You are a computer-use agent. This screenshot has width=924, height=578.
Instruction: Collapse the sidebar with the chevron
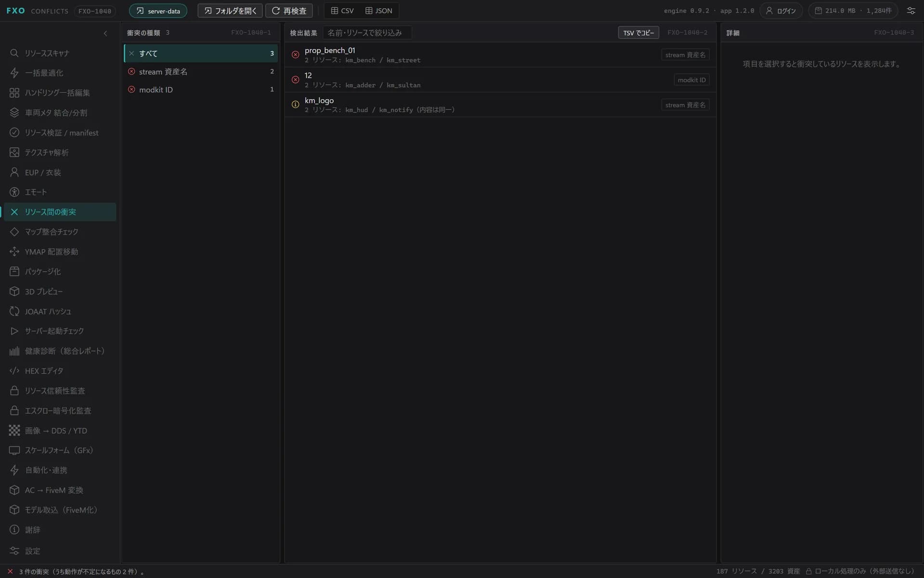click(105, 33)
